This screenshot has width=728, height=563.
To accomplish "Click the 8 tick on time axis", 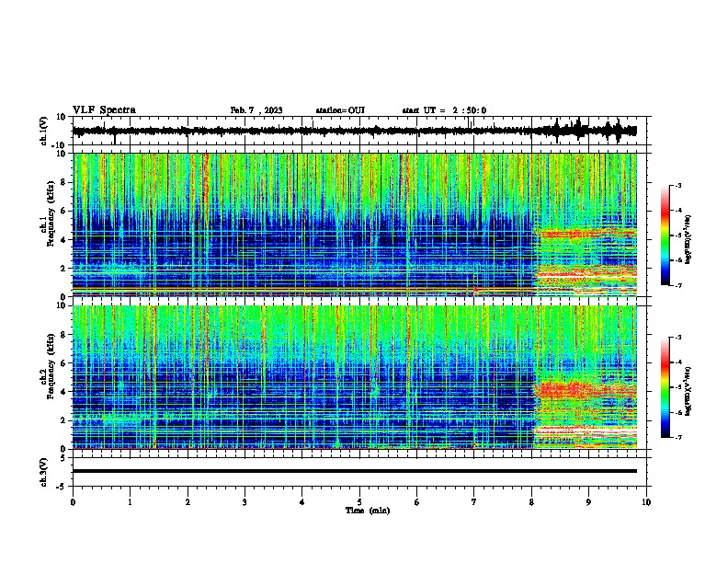I will pos(531,502).
